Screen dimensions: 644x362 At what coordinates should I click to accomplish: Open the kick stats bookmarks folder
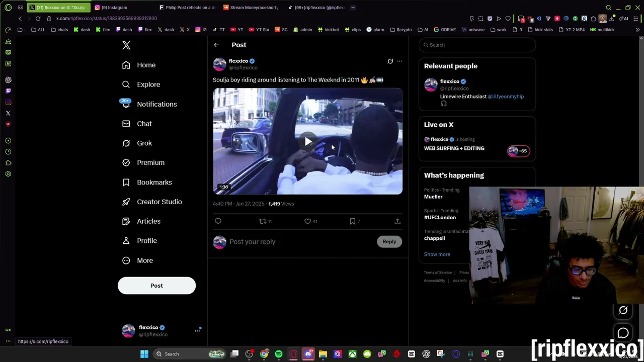pyautogui.click(x=540, y=30)
